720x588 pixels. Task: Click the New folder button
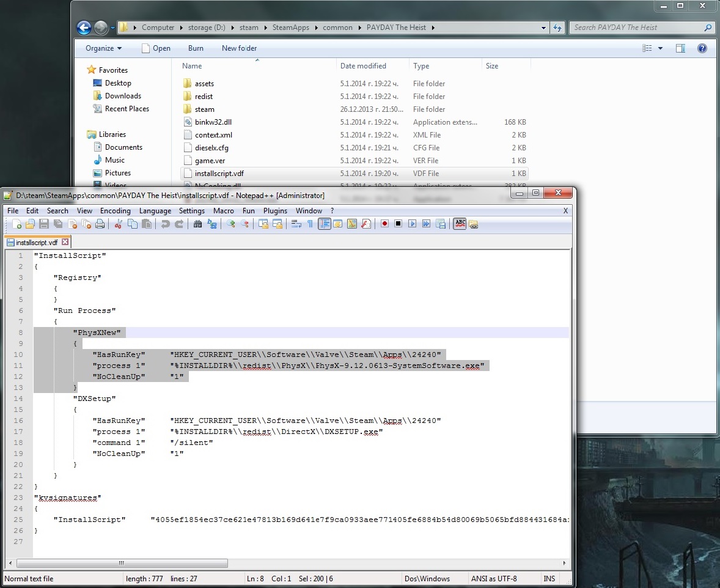[x=239, y=48]
